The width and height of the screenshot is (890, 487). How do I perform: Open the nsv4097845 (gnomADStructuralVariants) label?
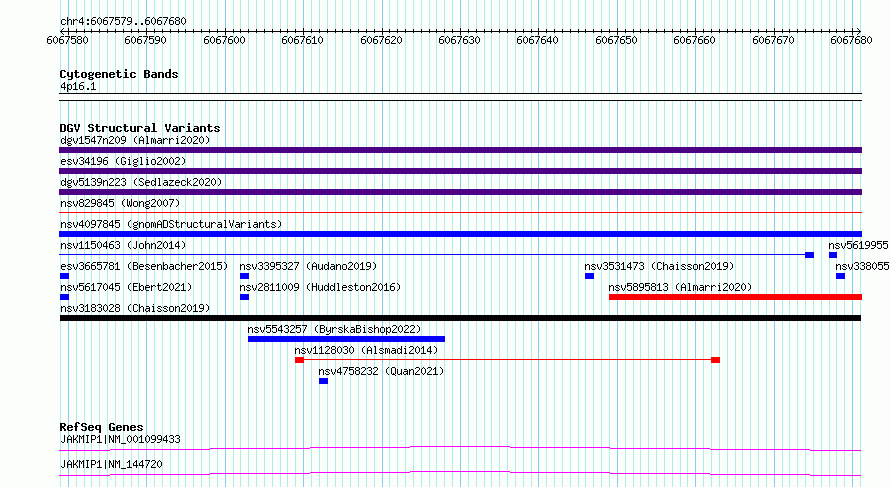[x=171, y=224]
